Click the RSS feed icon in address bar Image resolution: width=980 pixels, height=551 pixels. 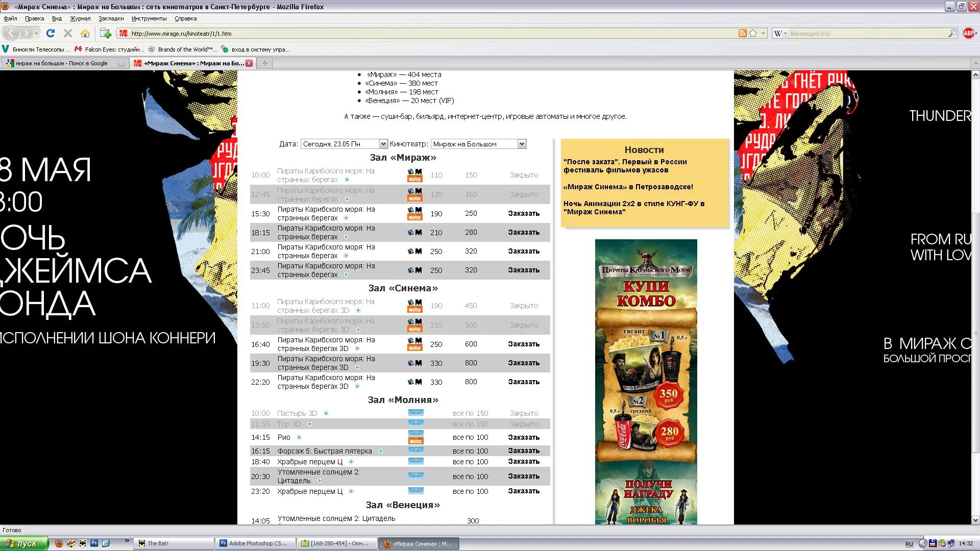(742, 33)
